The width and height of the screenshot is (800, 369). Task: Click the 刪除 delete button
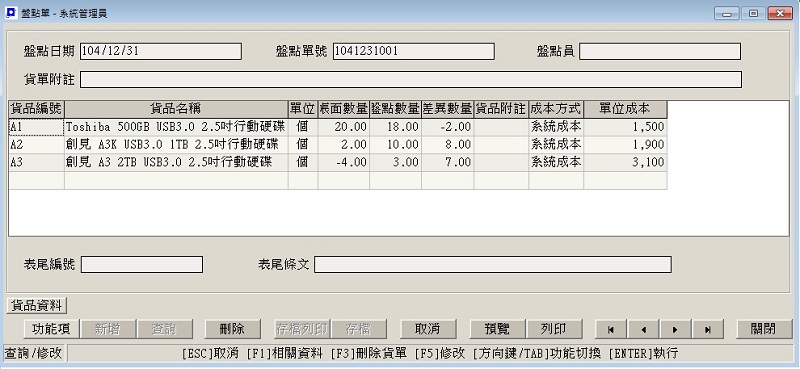tap(233, 329)
